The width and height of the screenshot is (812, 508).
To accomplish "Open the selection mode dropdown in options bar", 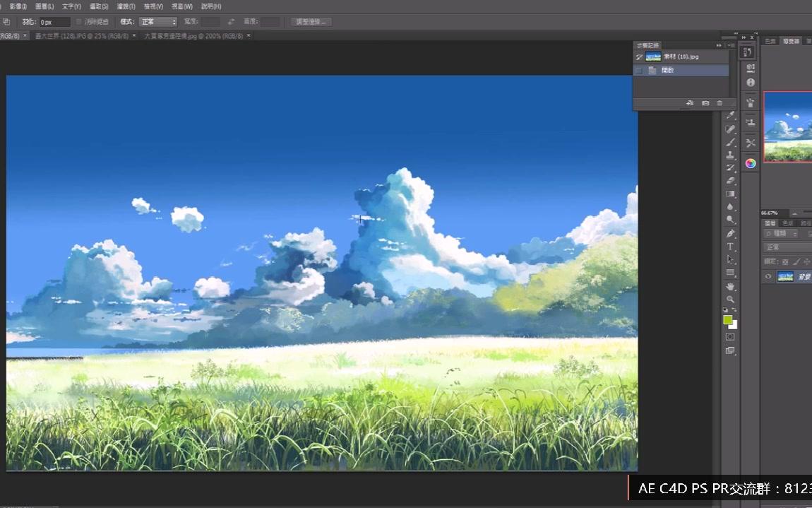I will 157,22.
